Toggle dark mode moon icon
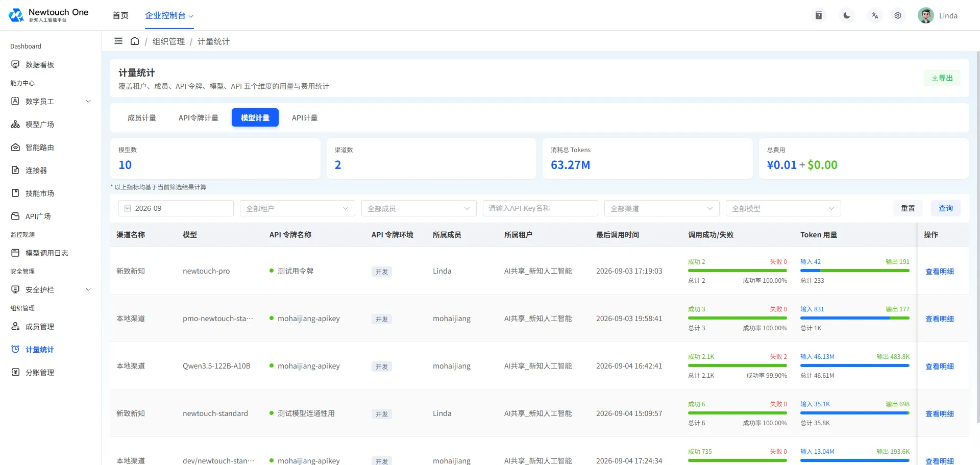The width and height of the screenshot is (980, 465). (847, 15)
